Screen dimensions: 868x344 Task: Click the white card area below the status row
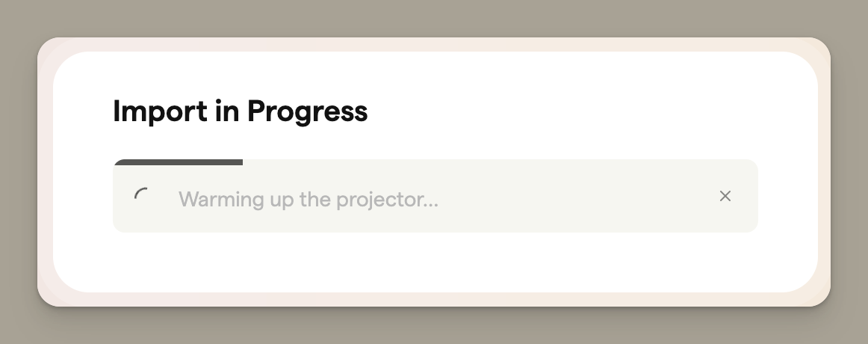pos(433,262)
